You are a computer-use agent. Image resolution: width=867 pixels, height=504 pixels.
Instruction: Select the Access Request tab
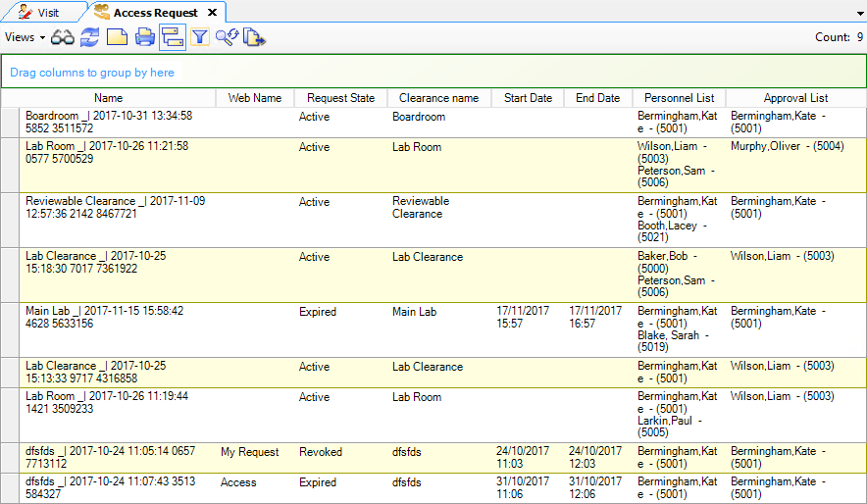point(155,12)
